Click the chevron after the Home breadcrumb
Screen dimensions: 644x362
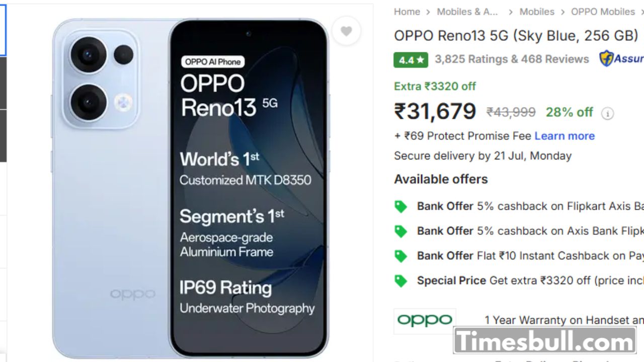pos(428,12)
